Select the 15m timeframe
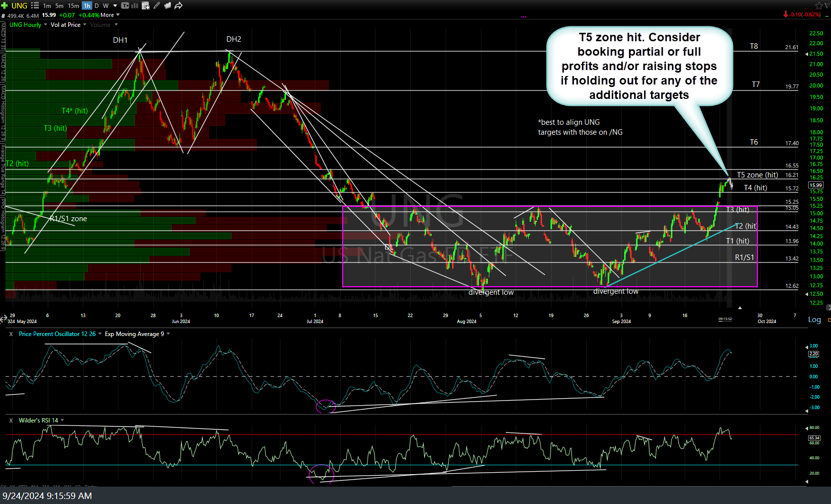Image resolution: width=831 pixels, height=504 pixels. click(73, 5)
